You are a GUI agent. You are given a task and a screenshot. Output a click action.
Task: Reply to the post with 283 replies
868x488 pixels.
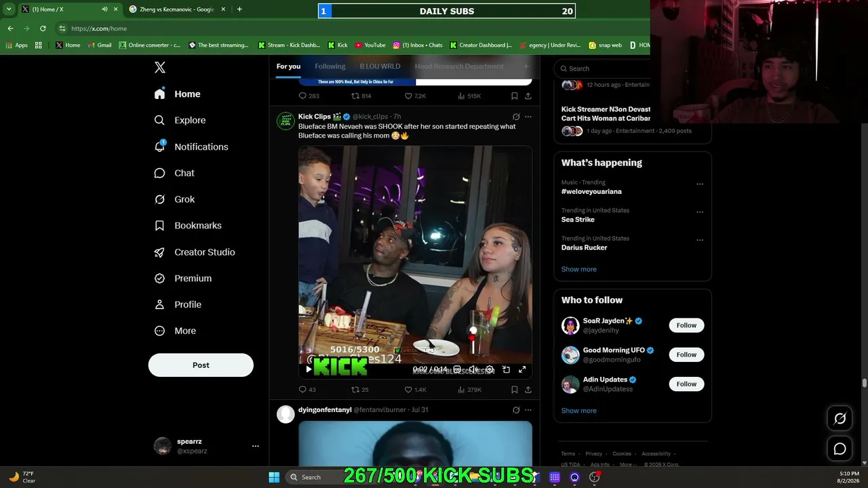click(309, 96)
